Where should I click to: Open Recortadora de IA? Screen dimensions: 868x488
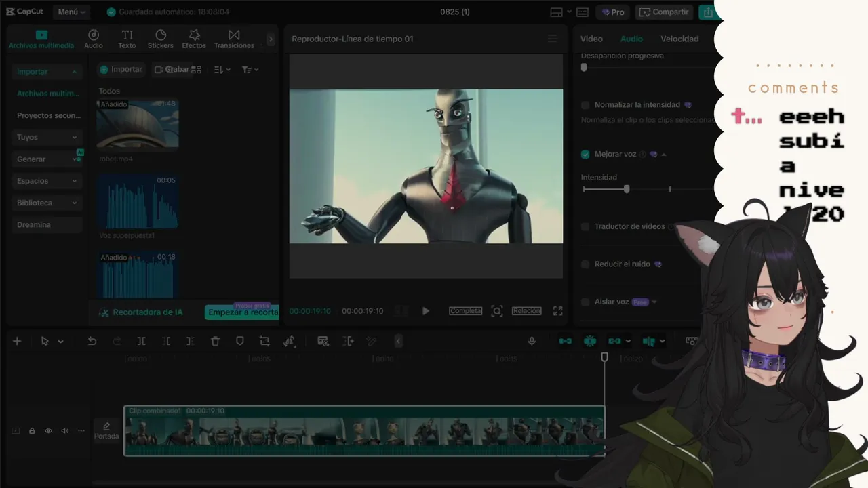141,312
